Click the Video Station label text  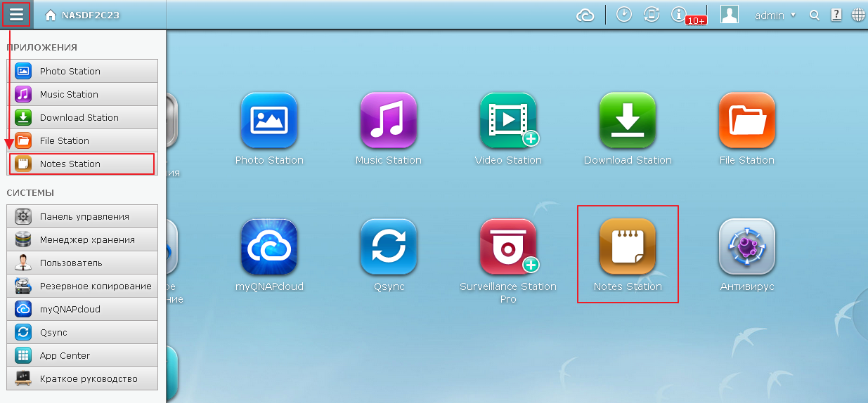click(508, 160)
